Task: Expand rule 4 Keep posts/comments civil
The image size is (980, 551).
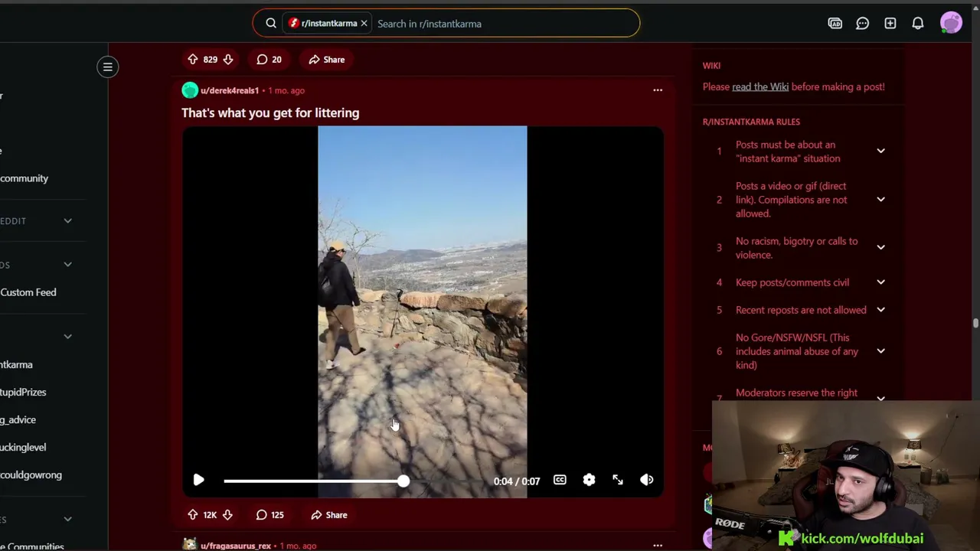Action: click(x=880, y=282)
